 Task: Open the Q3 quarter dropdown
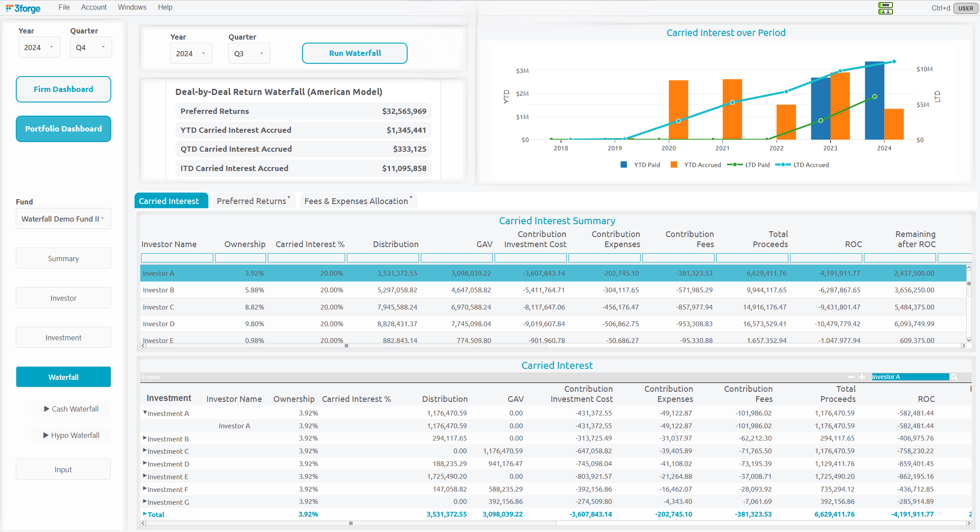[249, 54]
